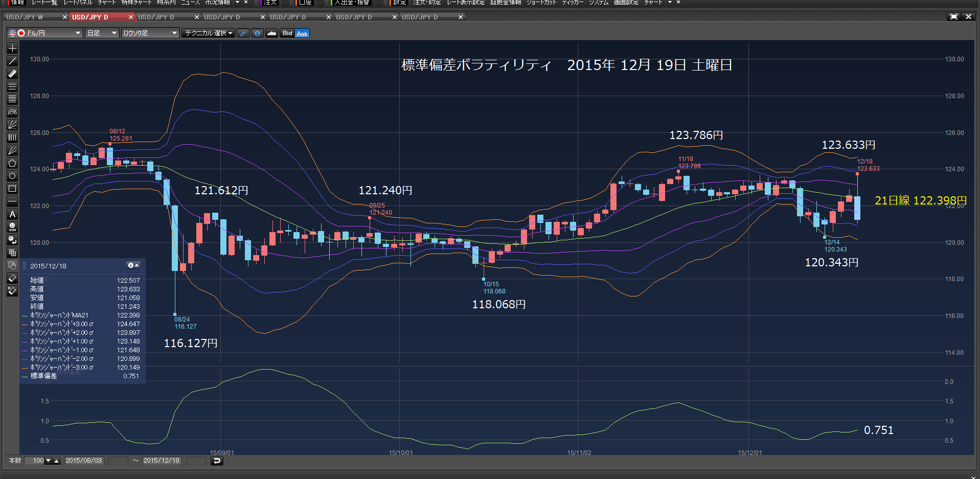
Task: Open the ニュース menu
Action: 191,3
